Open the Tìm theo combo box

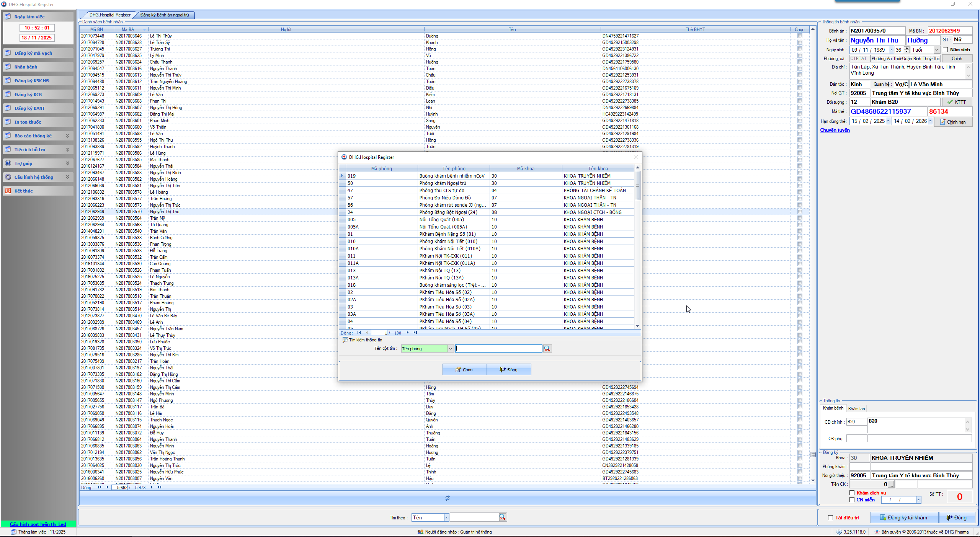pyautogui.click(x=446, y=517)
